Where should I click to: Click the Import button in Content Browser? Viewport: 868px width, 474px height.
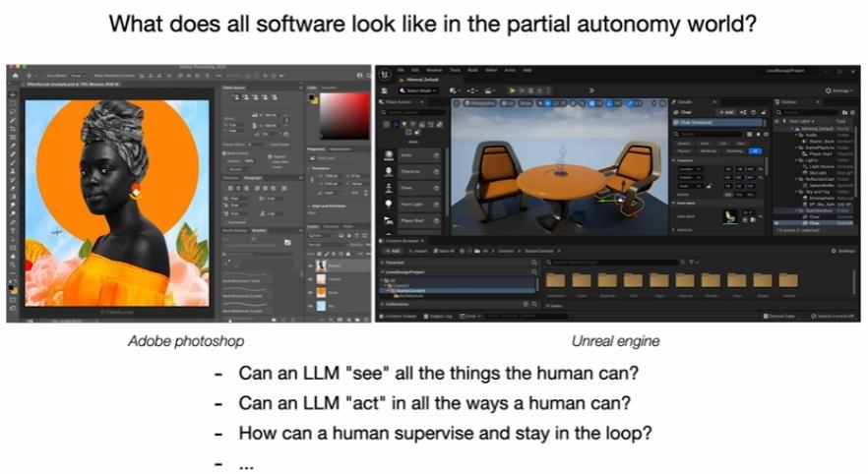pyautogui.click(x=418, y=251)
